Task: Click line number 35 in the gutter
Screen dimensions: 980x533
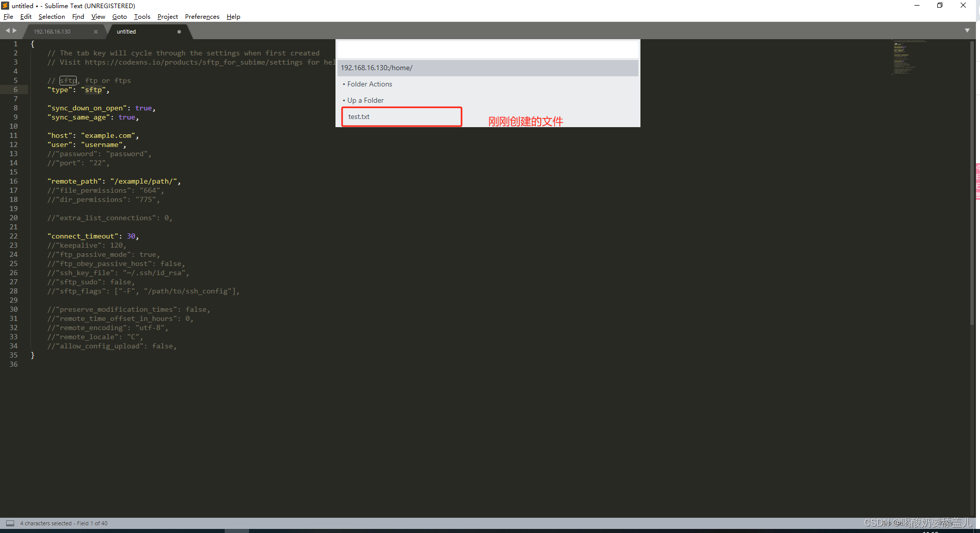Action: click(x=13, y=355)
